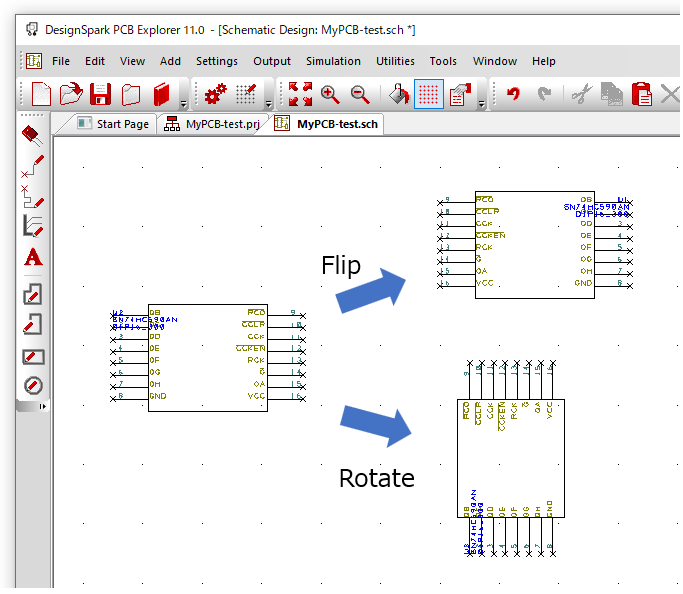Expand the view toolbar overflow arrow
The image size is (683, 594).
coord(482,103)
